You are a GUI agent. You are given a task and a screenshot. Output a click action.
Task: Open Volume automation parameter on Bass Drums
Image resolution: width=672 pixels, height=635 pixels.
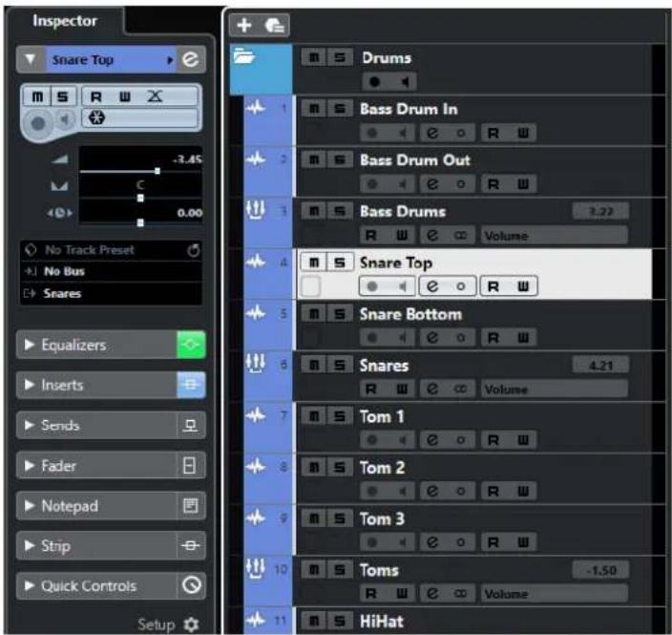click(x=555, y=236)
